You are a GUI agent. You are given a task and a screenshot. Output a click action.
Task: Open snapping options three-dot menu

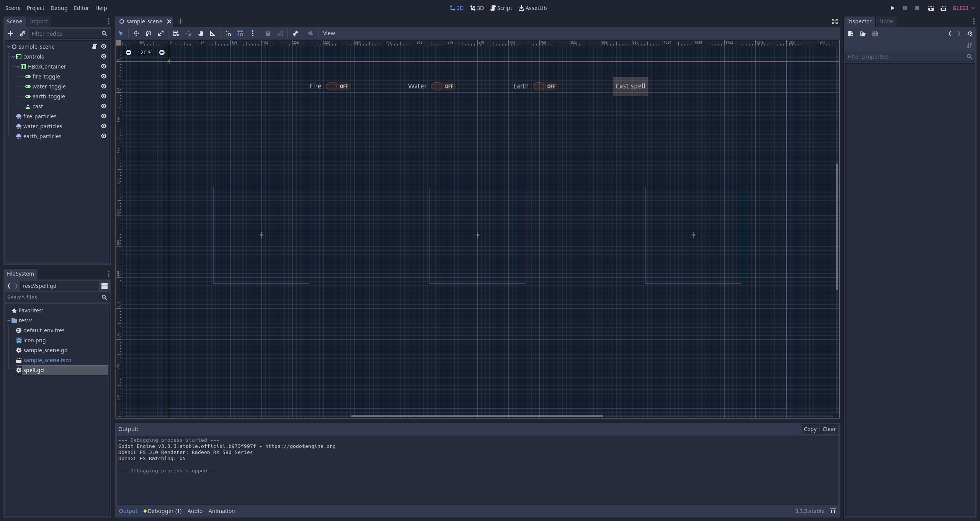253,33
